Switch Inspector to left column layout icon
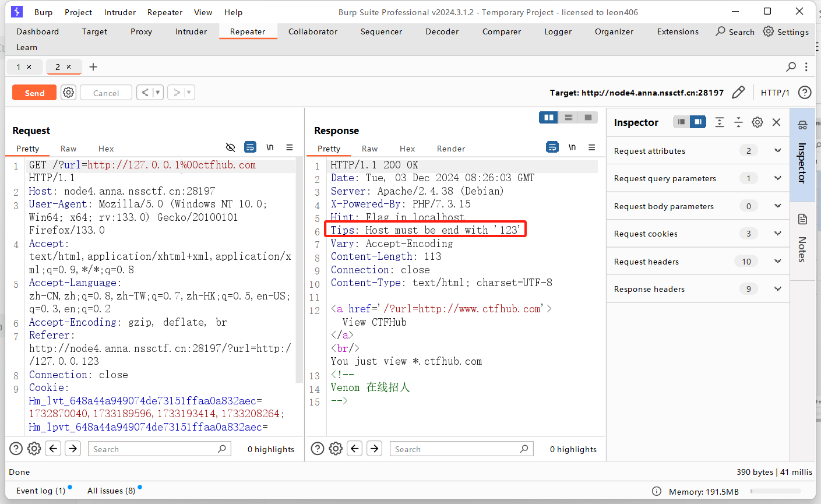821x504 pixels. click(681, 122)
